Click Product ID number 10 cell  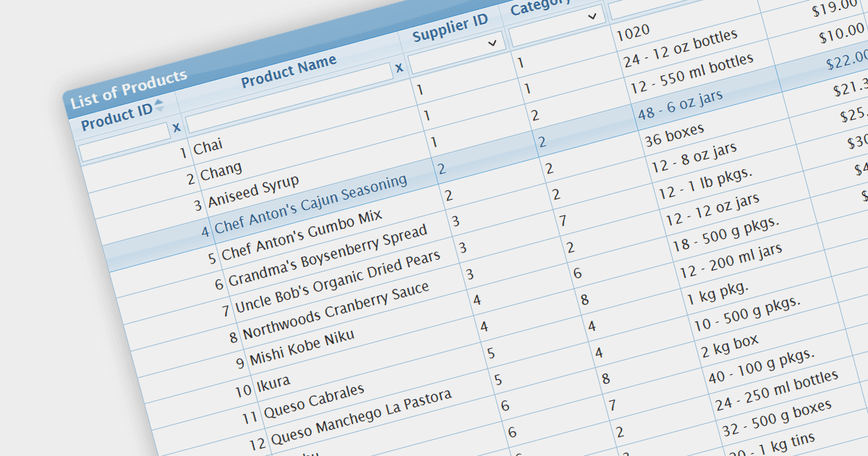click(243, 392)
